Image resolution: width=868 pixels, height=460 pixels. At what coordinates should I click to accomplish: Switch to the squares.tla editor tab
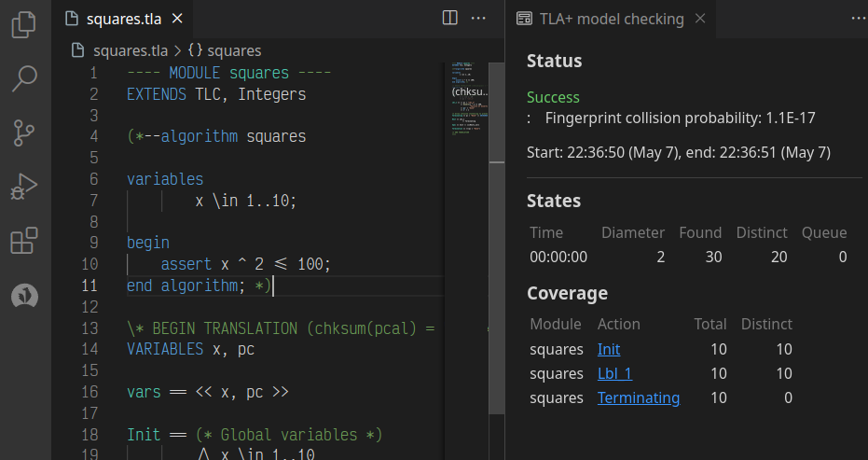click(125, 19)
